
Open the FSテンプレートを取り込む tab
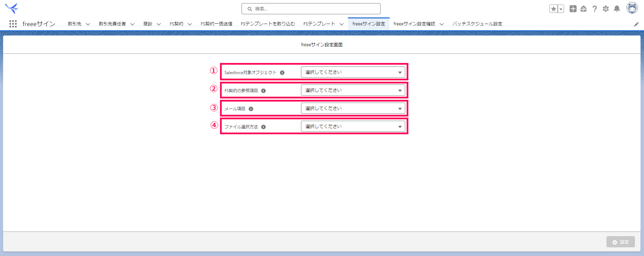pos(268,24)
